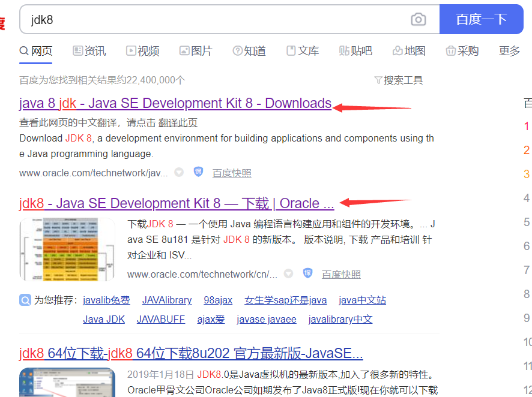
Task: Open recommended search java中文站
Action: (362, 300)
